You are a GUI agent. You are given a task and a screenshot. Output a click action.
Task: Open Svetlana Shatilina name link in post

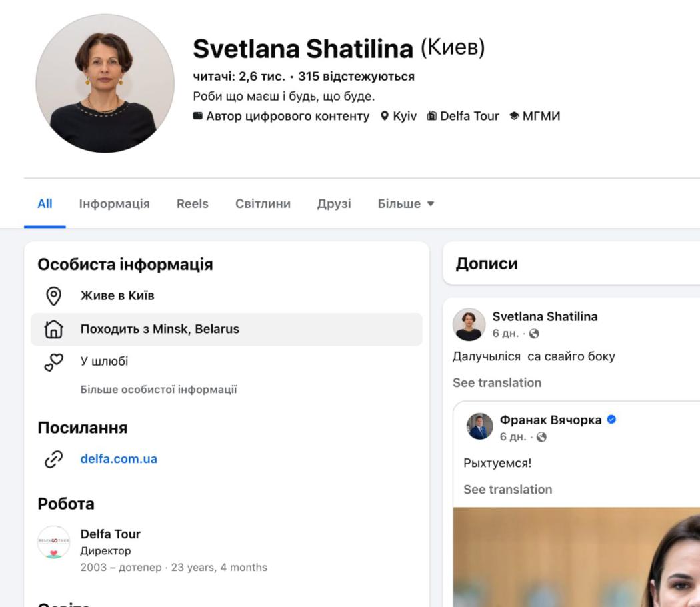pos(545,316)
